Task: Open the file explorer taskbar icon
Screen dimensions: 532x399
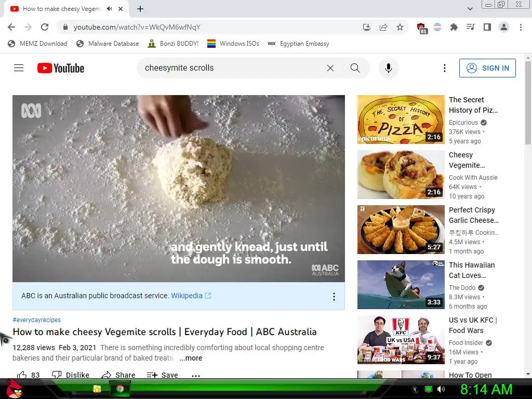Action: [97, 389]
